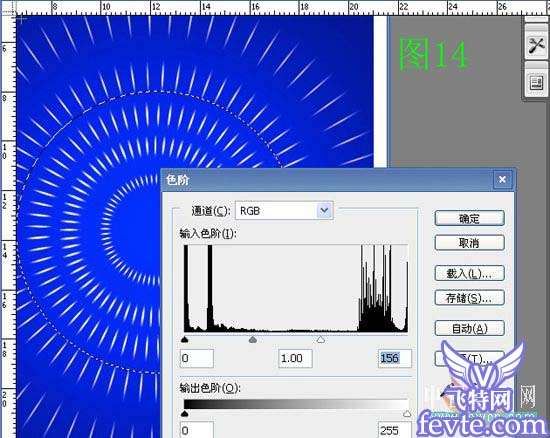
Task: Load settings via 载入(L) button
Action: click(x=469, y=273)
